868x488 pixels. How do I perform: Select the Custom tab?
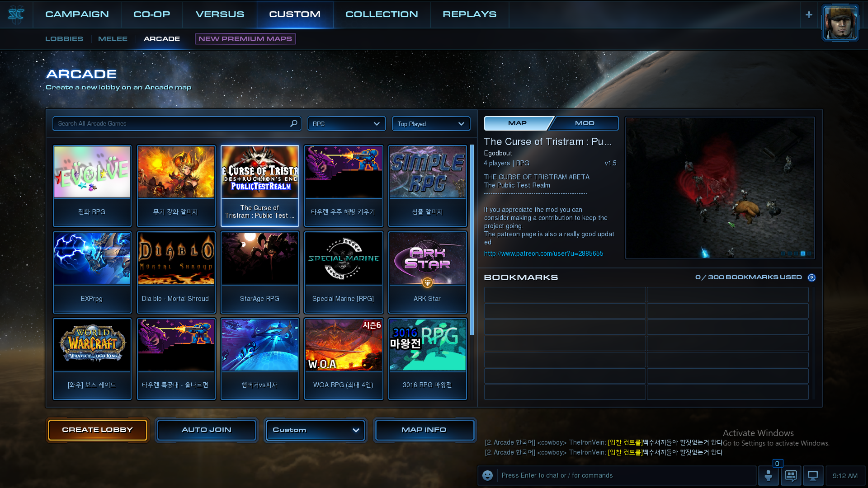[295, 14]
